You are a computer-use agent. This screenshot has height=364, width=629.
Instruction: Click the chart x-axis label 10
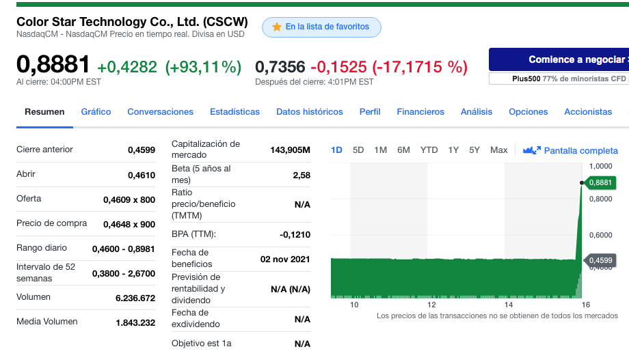354,305
